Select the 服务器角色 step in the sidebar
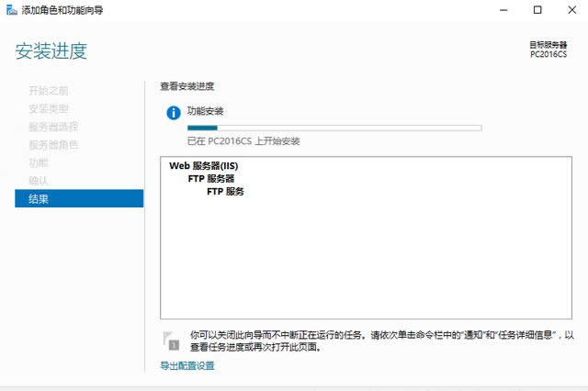The height and width of the screenshot is (391, 588). [53, 145]
